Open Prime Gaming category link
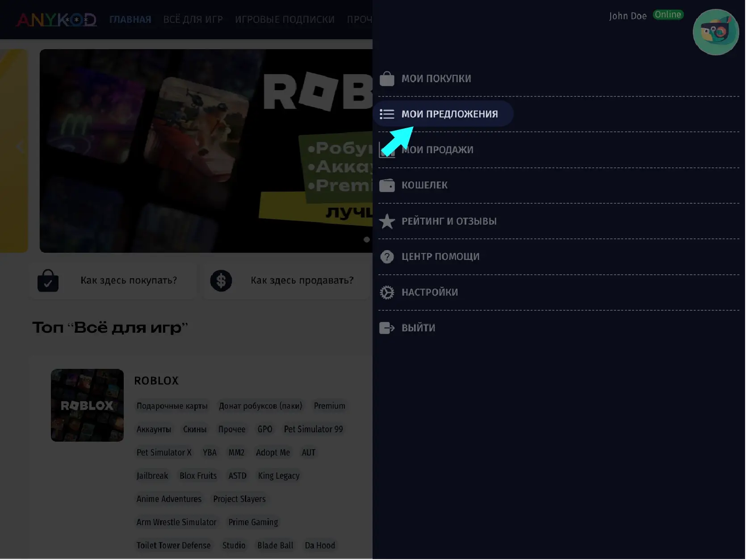Screen dimensions: 746x560 (253, 522)
